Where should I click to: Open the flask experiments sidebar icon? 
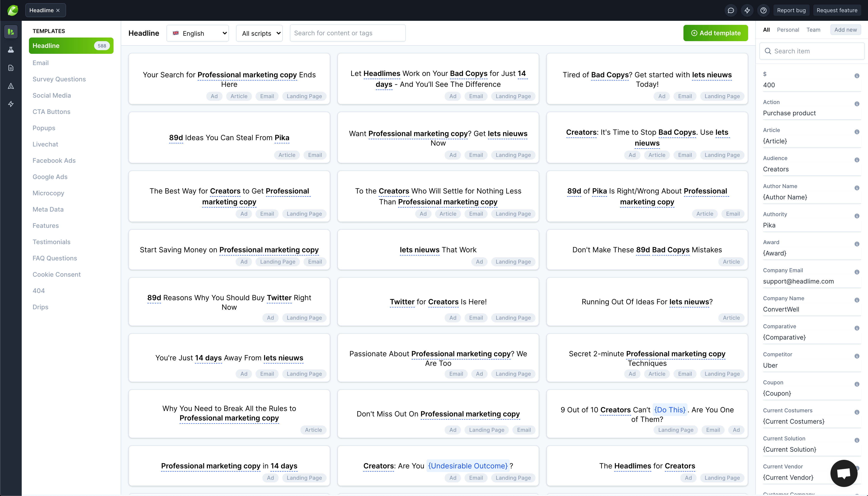[x=11, y=50]
